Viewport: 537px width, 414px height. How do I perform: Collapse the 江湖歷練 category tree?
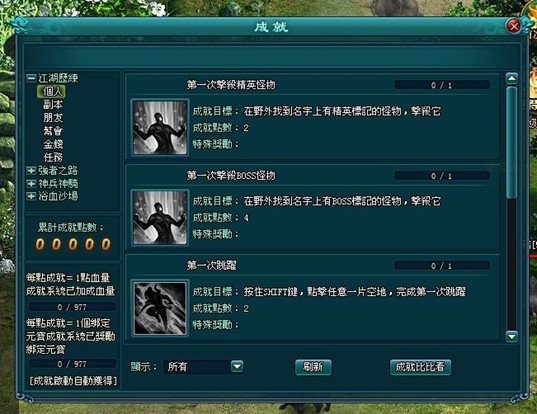[31, 78]
